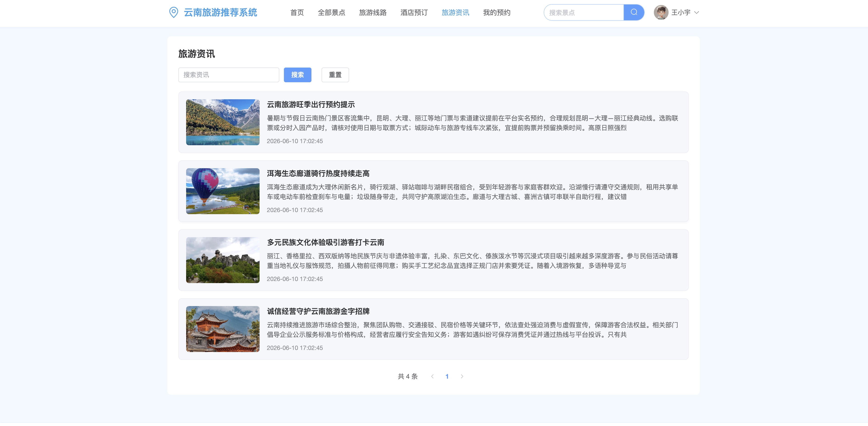Image resolution: width=868 pixels, height=426 pixels.
Task: Click the timestamp under 诚信经营 article
Action: click(x=295, y=348)
